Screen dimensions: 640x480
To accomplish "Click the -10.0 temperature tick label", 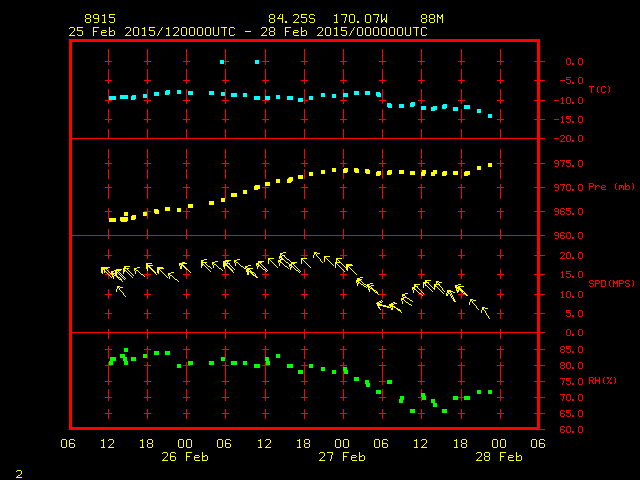I will pyautogui.click(x=569, y=101).
